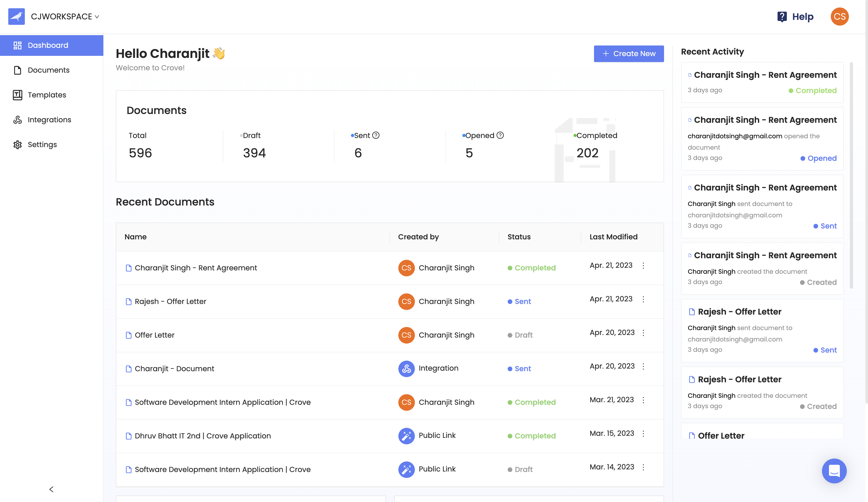Click the Draft count 394
This screenshot has height=502, width=868.
tap(254, 153)
